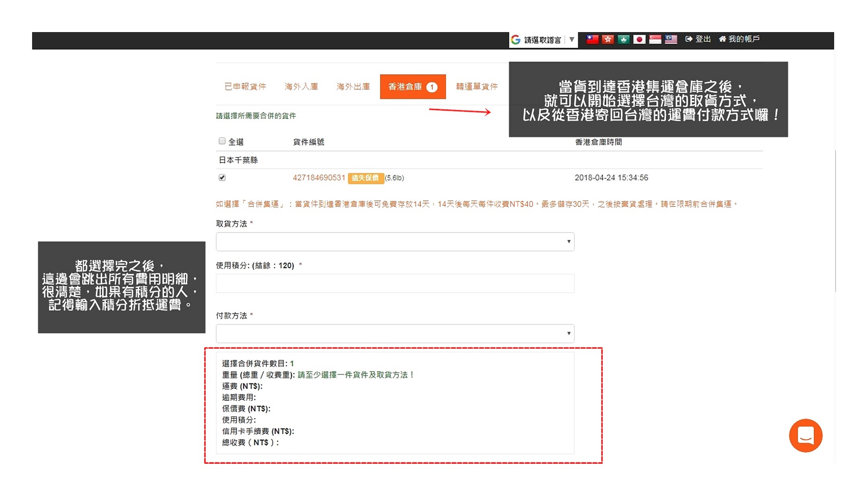Image resolution: width=868 pixels, height=496 pixels.
Task: Click the Macau flag icon
Action: 623,39
